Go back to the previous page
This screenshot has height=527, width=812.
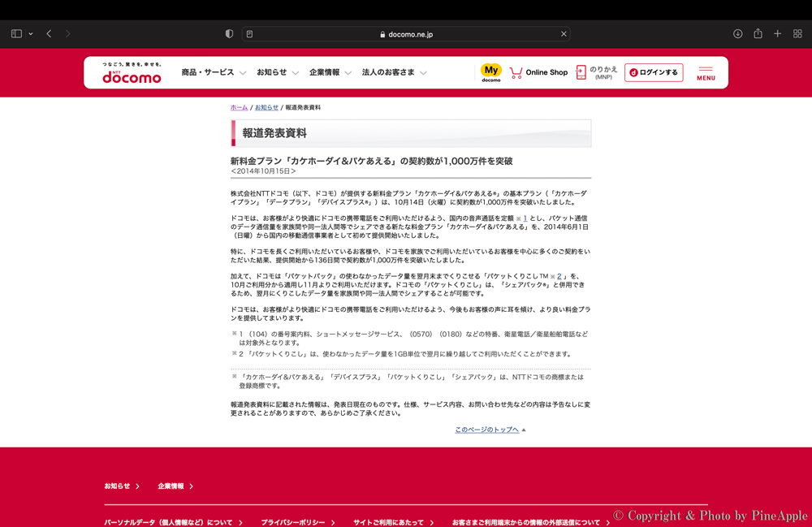49,34
